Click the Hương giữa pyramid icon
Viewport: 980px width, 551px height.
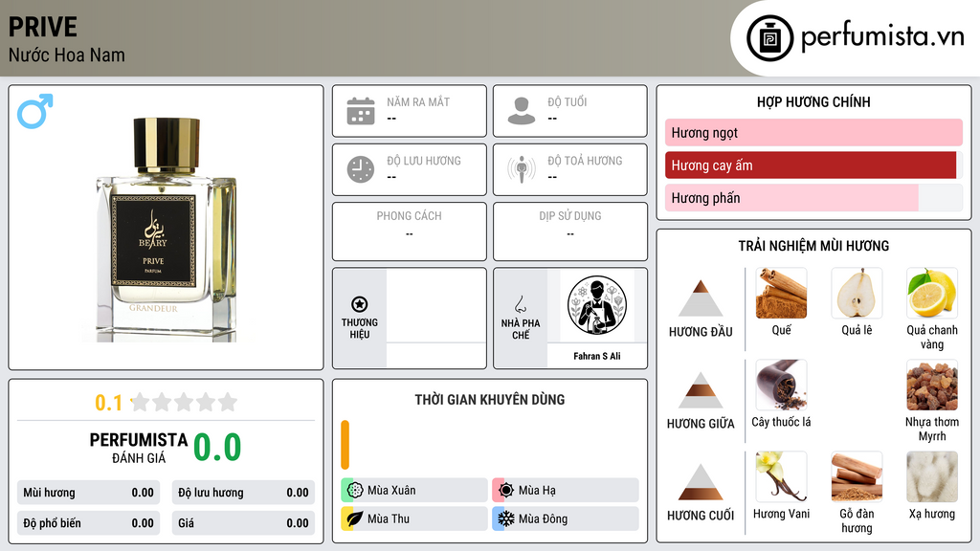pyautogui.click(x=701, y=390)
